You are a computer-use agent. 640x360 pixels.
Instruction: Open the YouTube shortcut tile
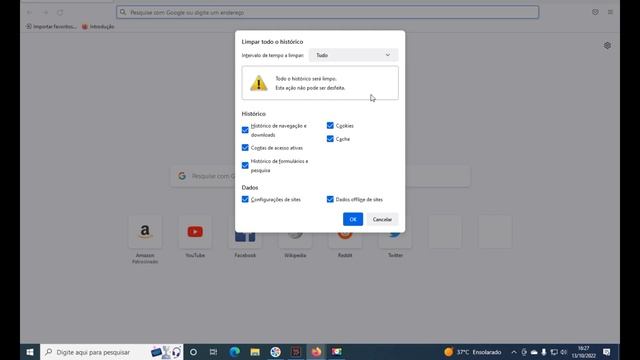[x=195, y=232]
